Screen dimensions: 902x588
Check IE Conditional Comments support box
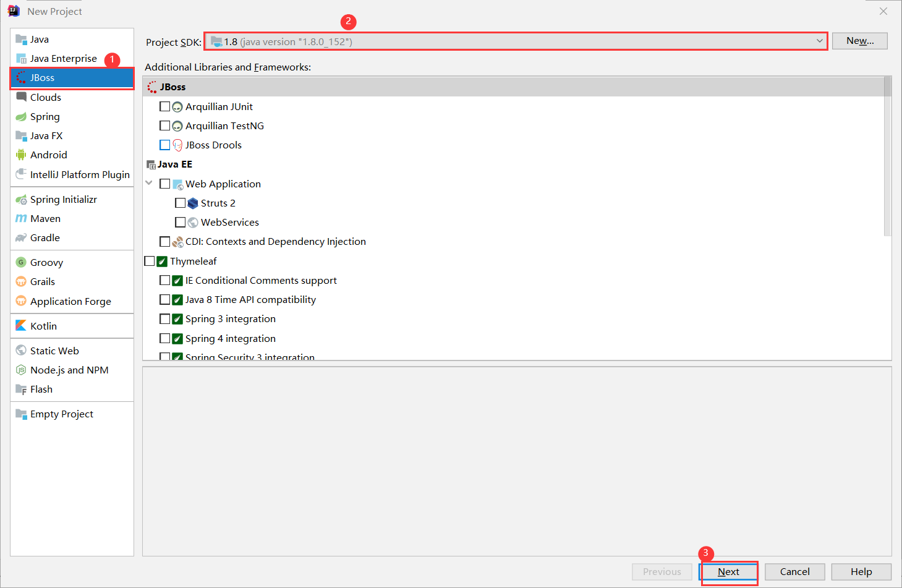pyautogui.click(x=164, y=280)
